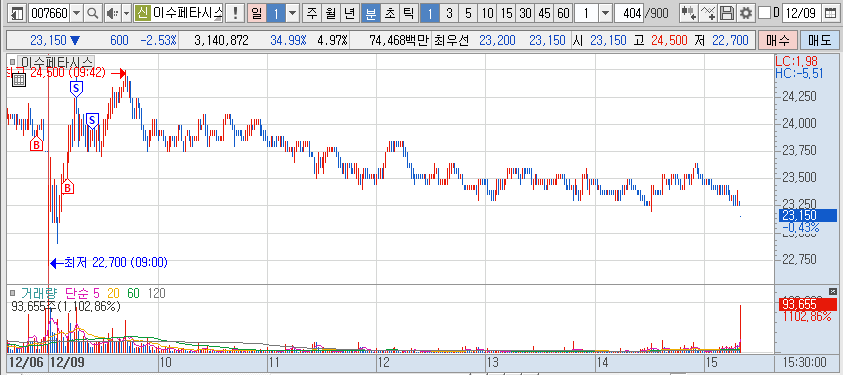Click the add indicator line icon
The height and width of the screenshot is (375, 843).
[x=708, y=13]
